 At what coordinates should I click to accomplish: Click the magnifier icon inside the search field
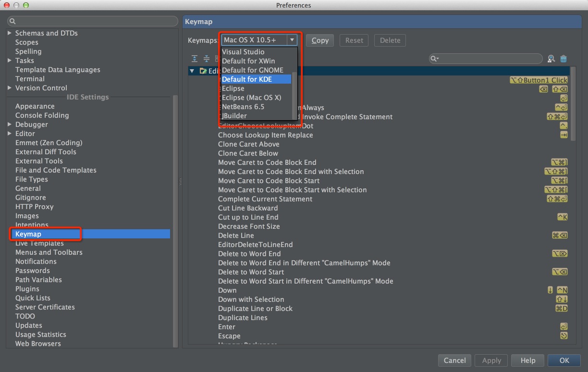tap(434, 58)
